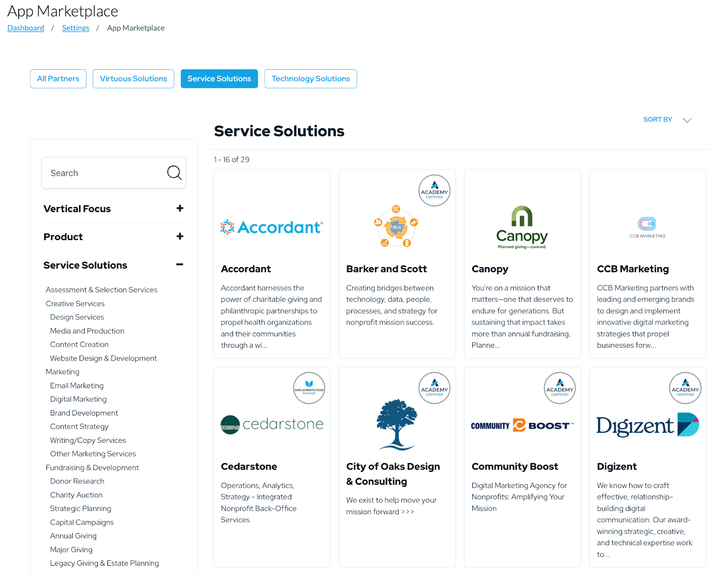Image resolution: width=728 pixels, height=573 pixels.
Task: Open the Barker and Scott title
Action: coord(386,269)
